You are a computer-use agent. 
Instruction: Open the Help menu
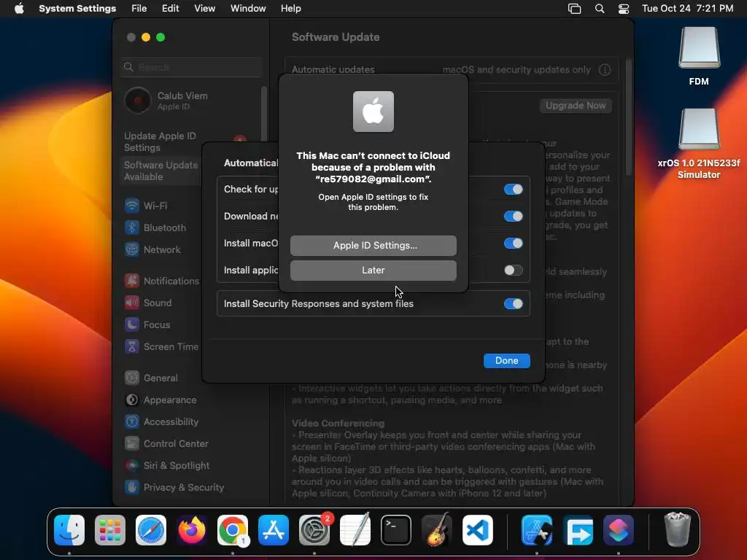290,9
